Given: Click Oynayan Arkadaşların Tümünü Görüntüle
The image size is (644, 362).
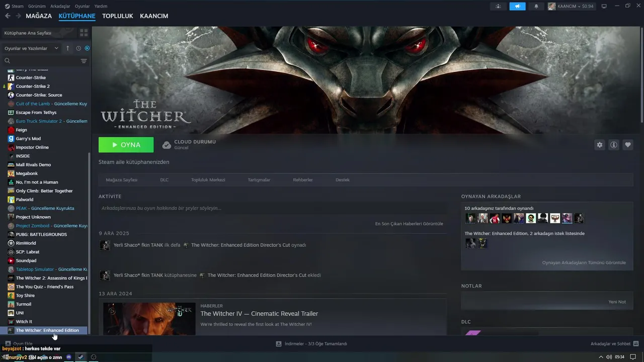Looking at the screenshot, I should (584, 262).
